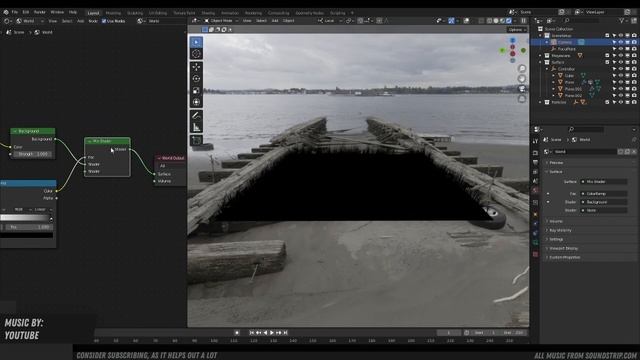Expand the Volume panel in World properties
The width and height of the screenshot is (640, 360).
click(556, 221)
